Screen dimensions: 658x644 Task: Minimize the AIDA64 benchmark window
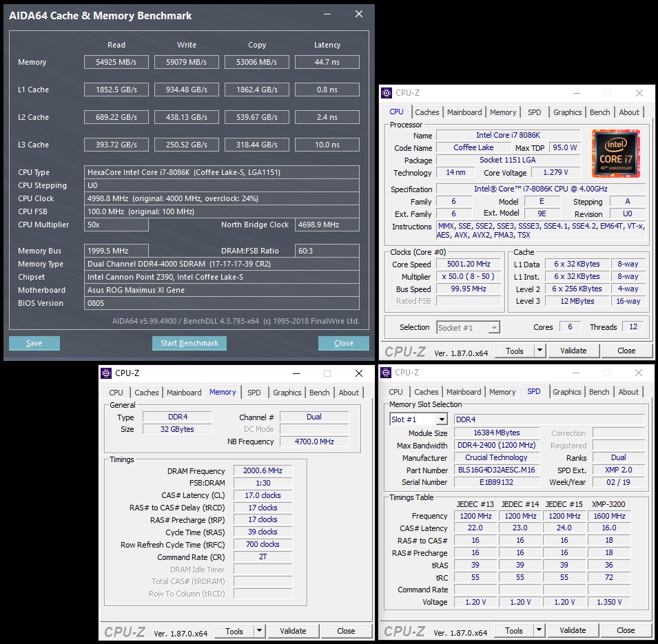327,14
